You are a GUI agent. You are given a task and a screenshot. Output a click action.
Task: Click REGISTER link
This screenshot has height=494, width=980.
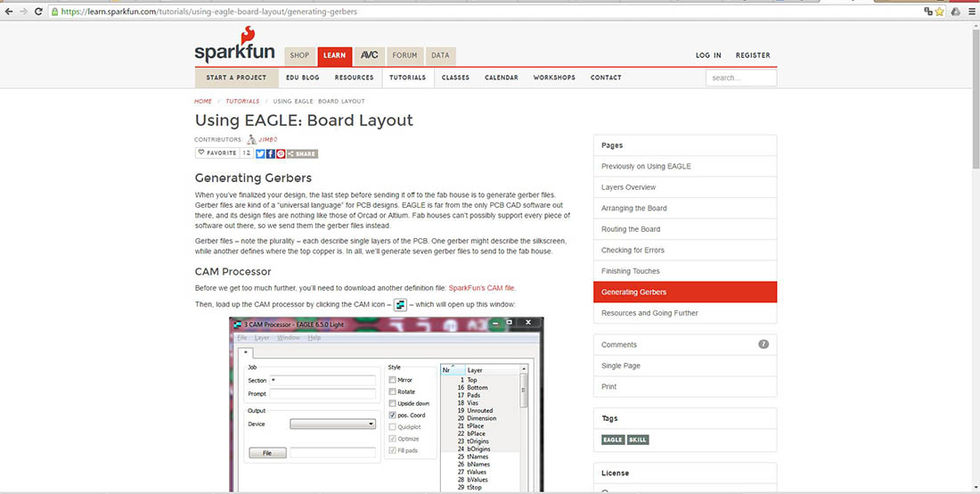point(753,55)
